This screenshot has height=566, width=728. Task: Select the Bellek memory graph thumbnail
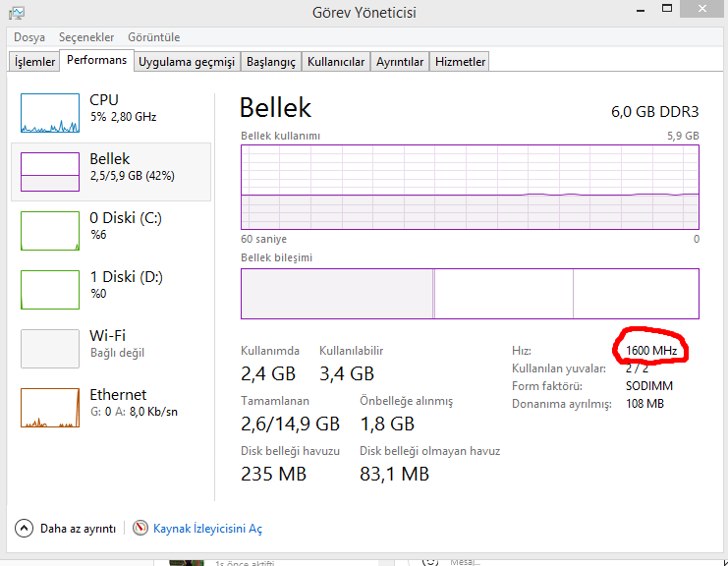click(x=50, y=172)
